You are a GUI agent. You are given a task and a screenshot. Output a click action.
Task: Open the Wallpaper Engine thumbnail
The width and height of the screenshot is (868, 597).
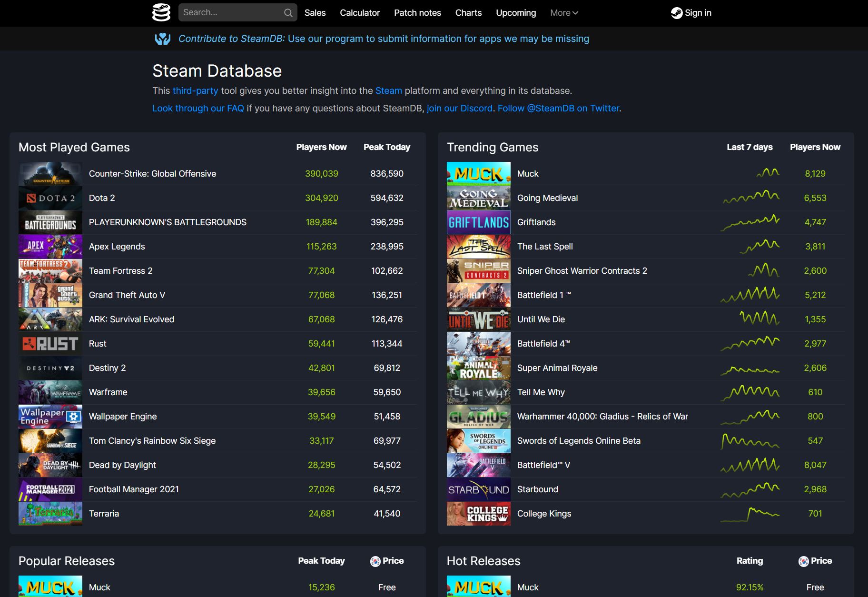pyautogui.click(x=50, y=417)
